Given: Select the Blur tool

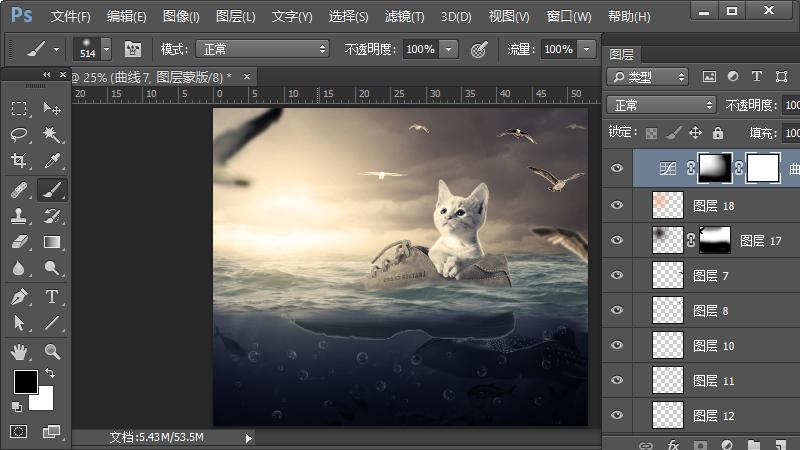Looking at the screenshot, I should (x=19, y=268).
